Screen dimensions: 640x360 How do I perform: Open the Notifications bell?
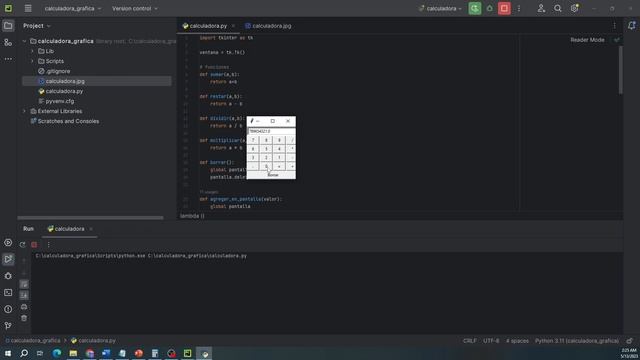click(631, 26)
